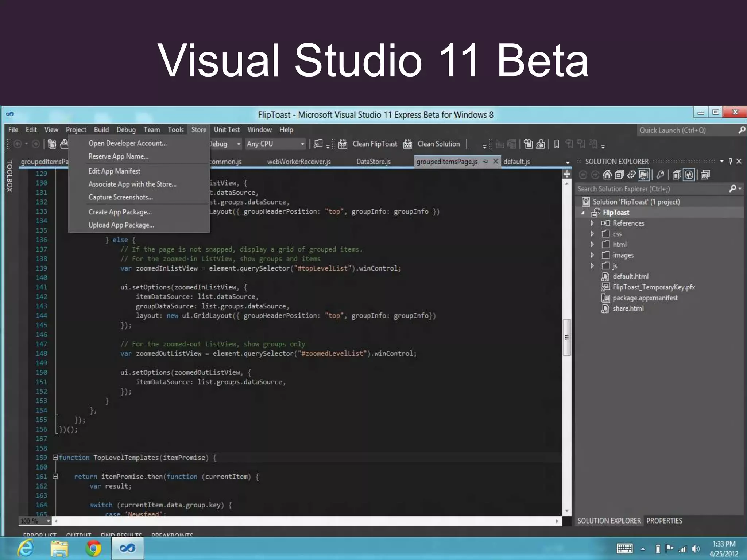Click the Clean Solution button
The height and width of the screenshot is (560, 747).
coord(438,144)
